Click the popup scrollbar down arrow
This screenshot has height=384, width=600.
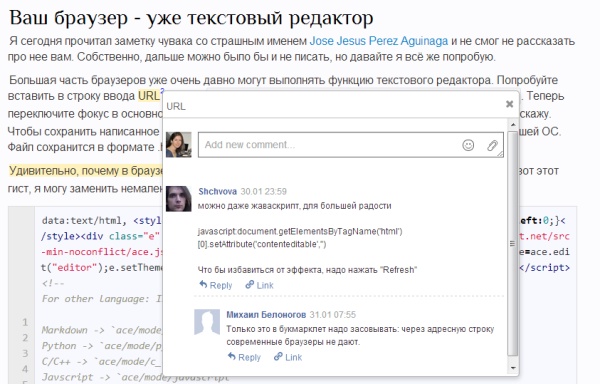513,368
